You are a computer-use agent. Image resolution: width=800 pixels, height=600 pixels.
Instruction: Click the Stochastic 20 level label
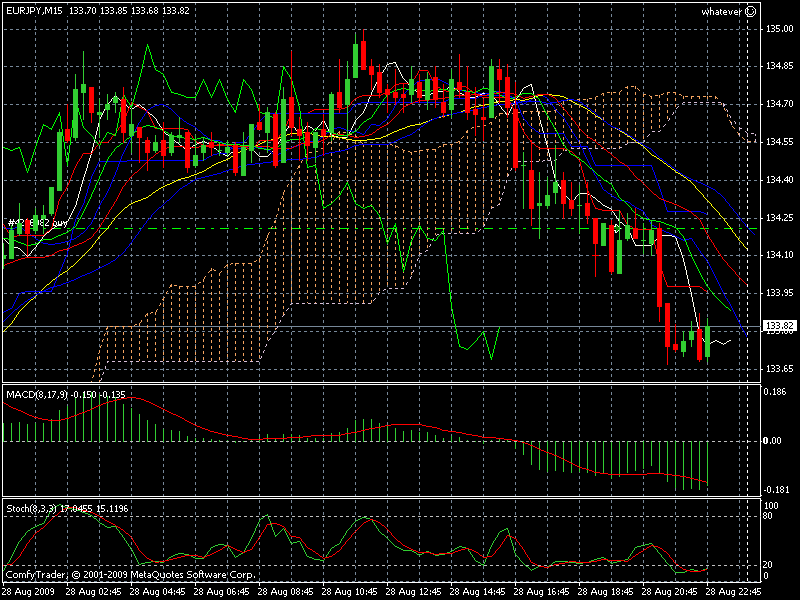769,565
